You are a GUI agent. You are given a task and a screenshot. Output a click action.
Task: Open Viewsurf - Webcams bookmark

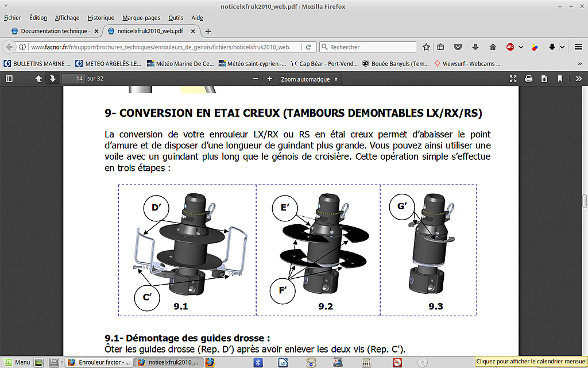pyautogui.click(x=467, y=64)
